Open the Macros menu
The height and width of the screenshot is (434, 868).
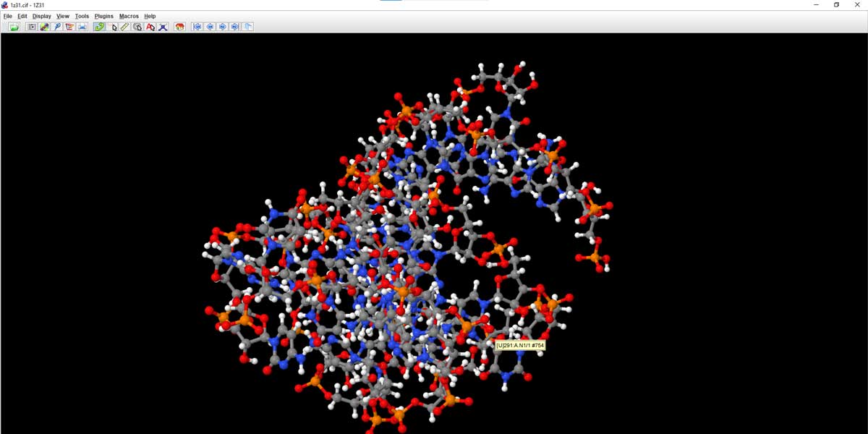128,15
